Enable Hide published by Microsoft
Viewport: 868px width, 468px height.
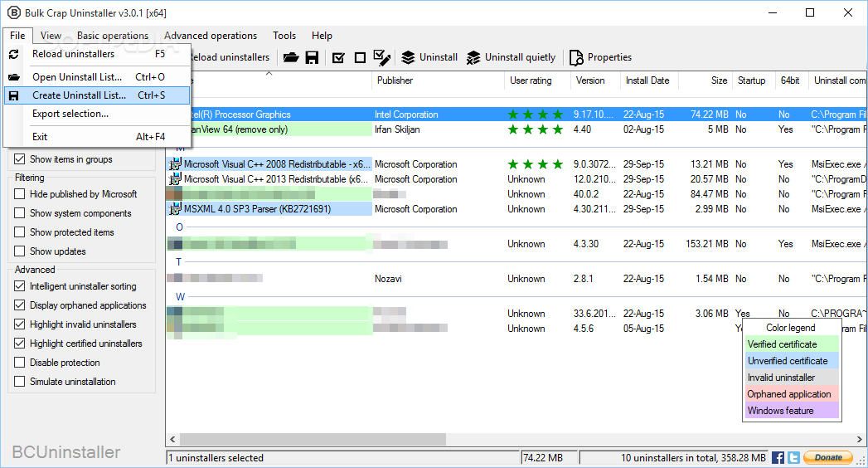click(19, 194)
